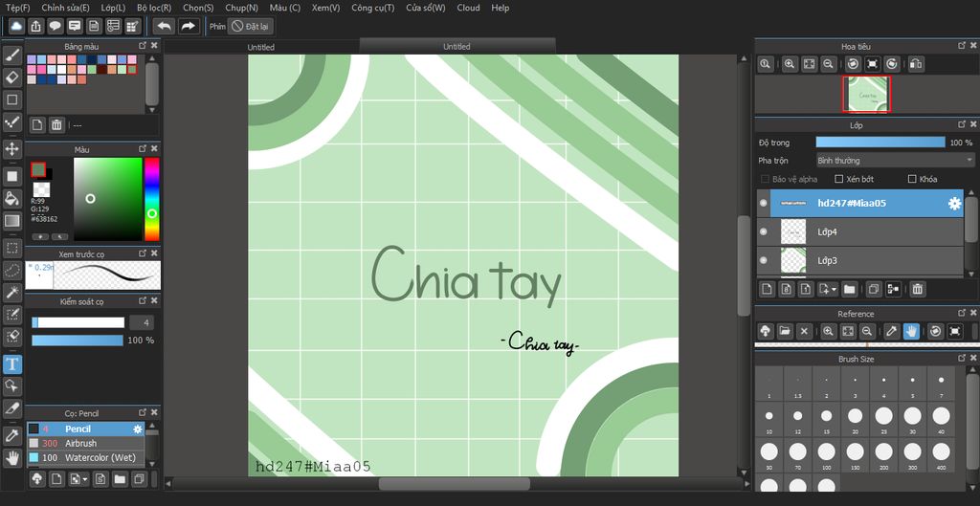Toggle visibility of Lớp4 layer
This screenshot has height=506, width=980.
[x=763, y=231]
